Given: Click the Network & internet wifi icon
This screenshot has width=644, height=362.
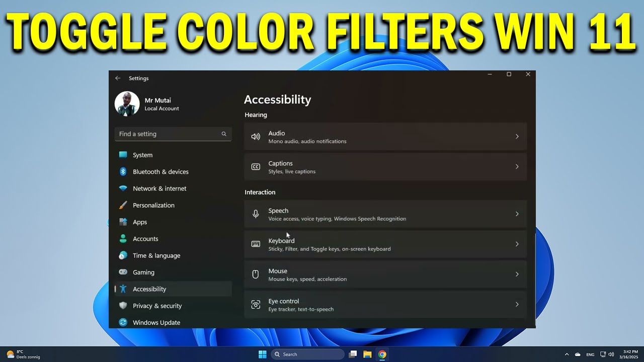Looking at the screenshot, I should tap(123, 189).
